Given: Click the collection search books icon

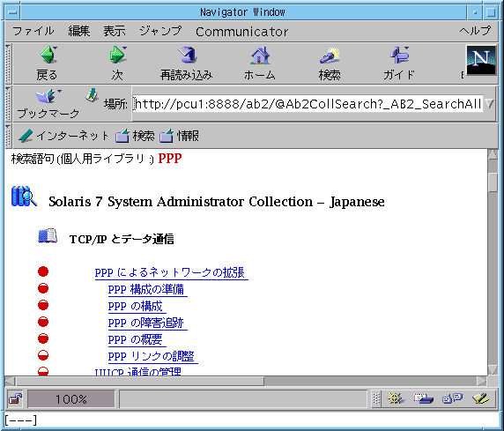Looking at the screenshot, I should (x=24, y=196).
